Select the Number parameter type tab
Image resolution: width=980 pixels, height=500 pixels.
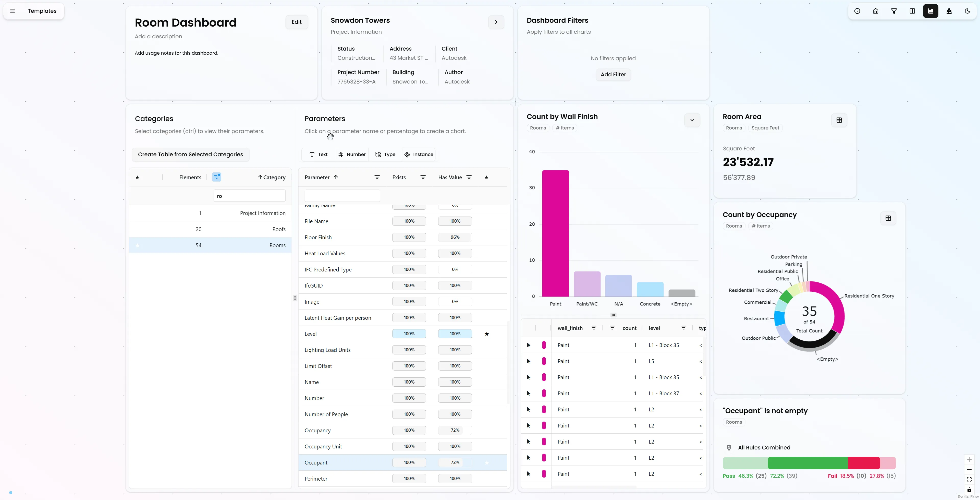tap(352, 154)
